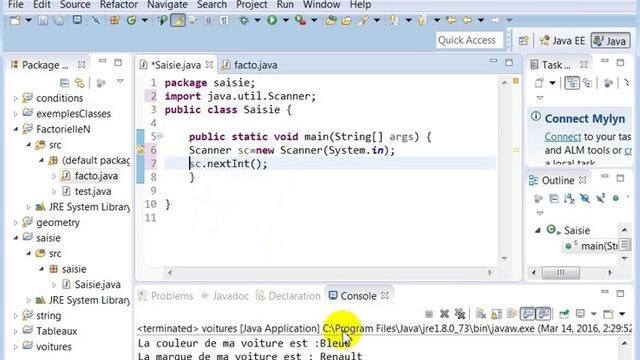640x360 pixels.
Task: Click the Save toolbar icon
Action: [42, 20]
